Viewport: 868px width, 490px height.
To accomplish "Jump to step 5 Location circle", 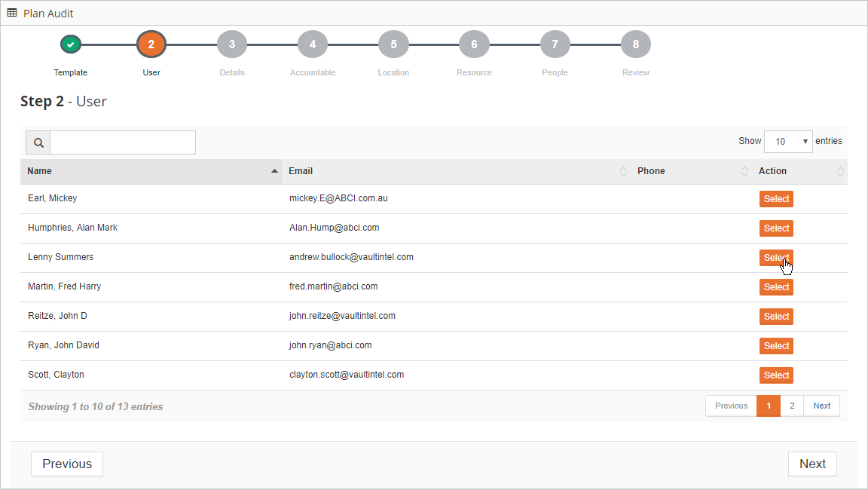I will click(393, 44).
